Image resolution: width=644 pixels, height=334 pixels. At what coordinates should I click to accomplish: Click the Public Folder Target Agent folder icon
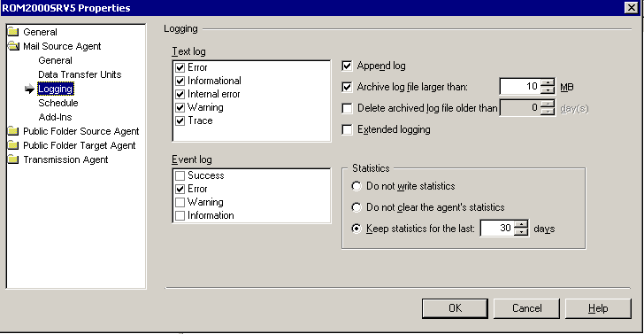click(13, 145)
